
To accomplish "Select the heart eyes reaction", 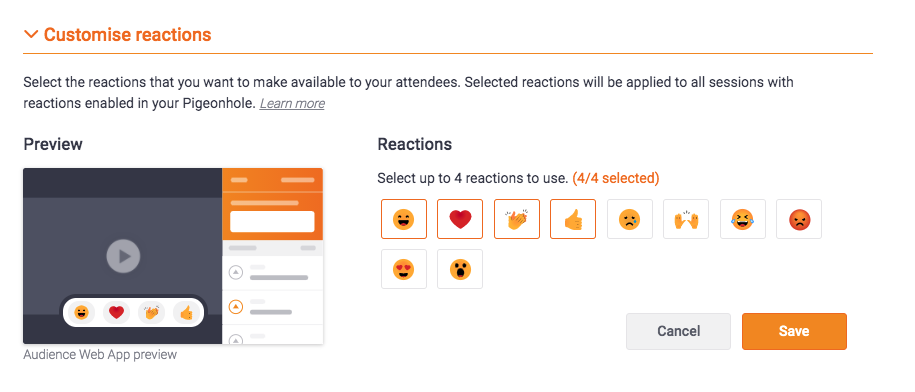I will pos(404,269).
